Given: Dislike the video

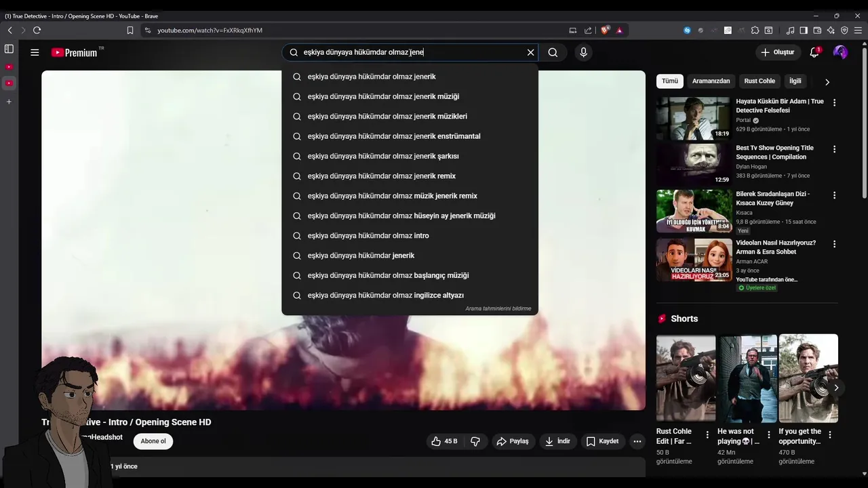Looking at the screenshot, I should [x=475, y=441].
